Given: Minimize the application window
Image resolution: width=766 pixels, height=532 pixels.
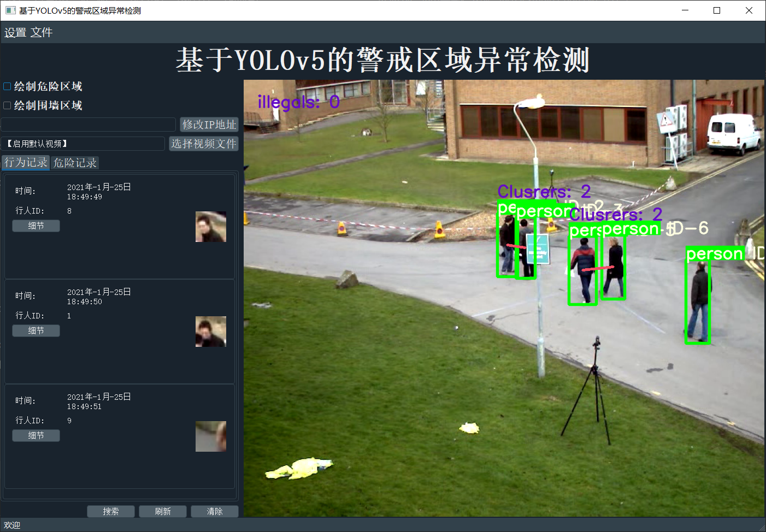Looking at the screenshot, I should click(x=685, y=10).
